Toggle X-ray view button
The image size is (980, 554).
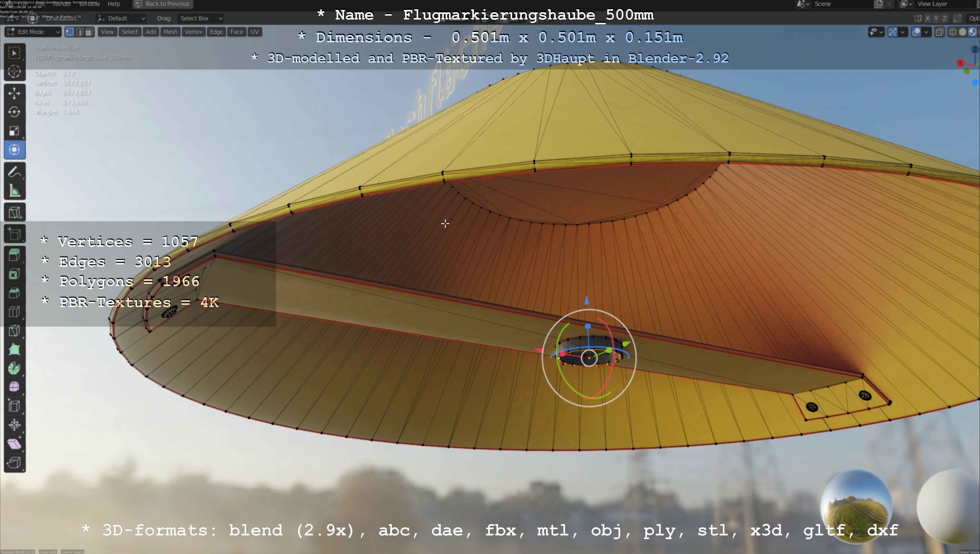click(x=939, y=32)
